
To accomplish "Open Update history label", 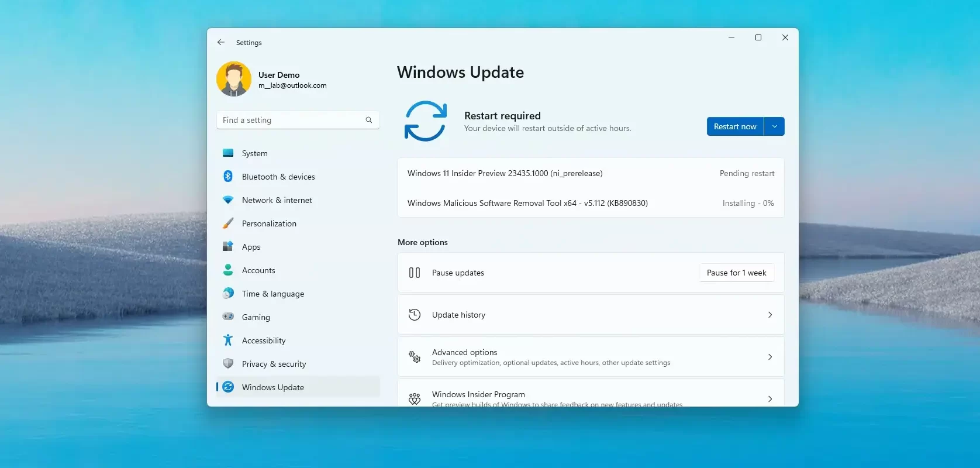I will click(458, 315).
